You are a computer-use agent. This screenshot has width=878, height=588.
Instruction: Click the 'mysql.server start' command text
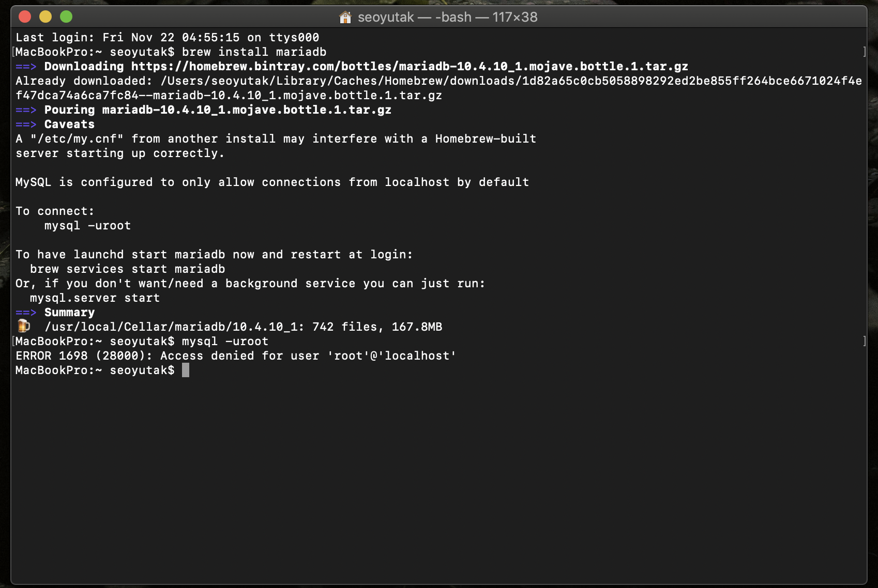point(95,298)
